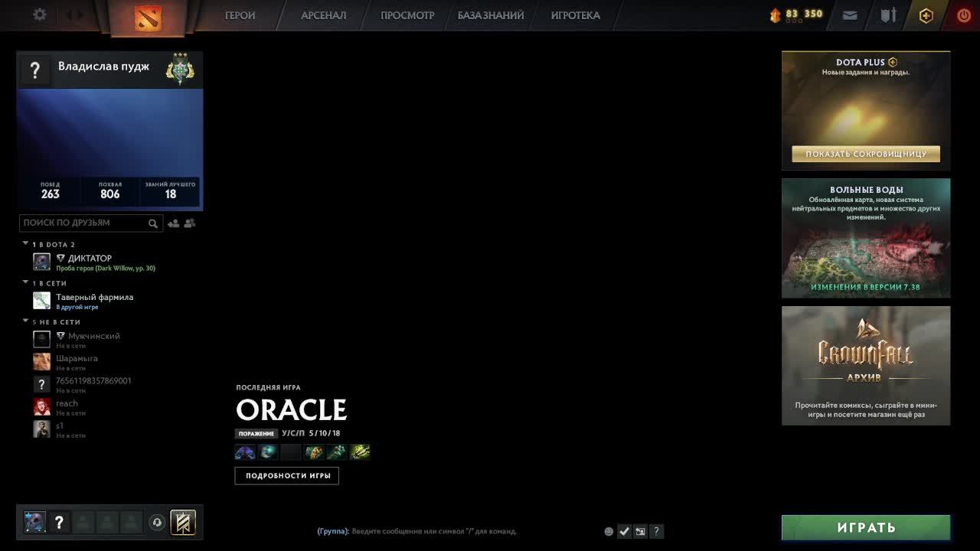The width and height of the screenshot is (980, 551).
Task: Click the question-mark party slot
Action: [x=59, y=523]
